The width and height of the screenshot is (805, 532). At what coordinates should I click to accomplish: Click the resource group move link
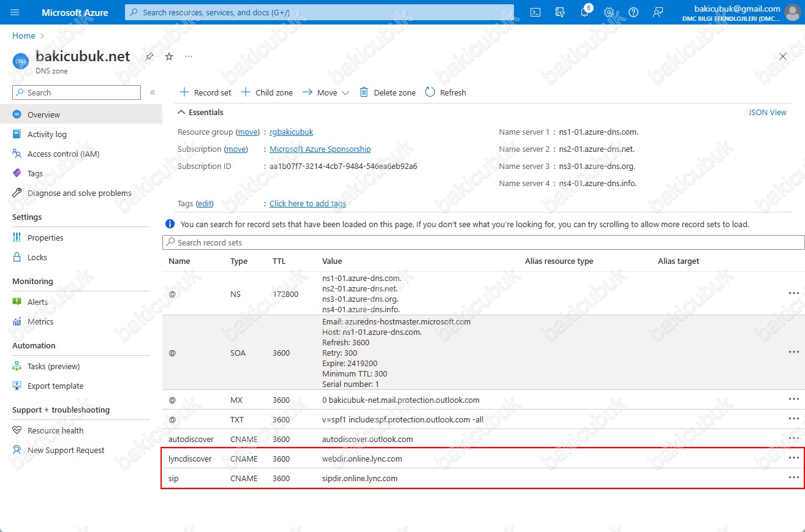click(x=248, y=132)
